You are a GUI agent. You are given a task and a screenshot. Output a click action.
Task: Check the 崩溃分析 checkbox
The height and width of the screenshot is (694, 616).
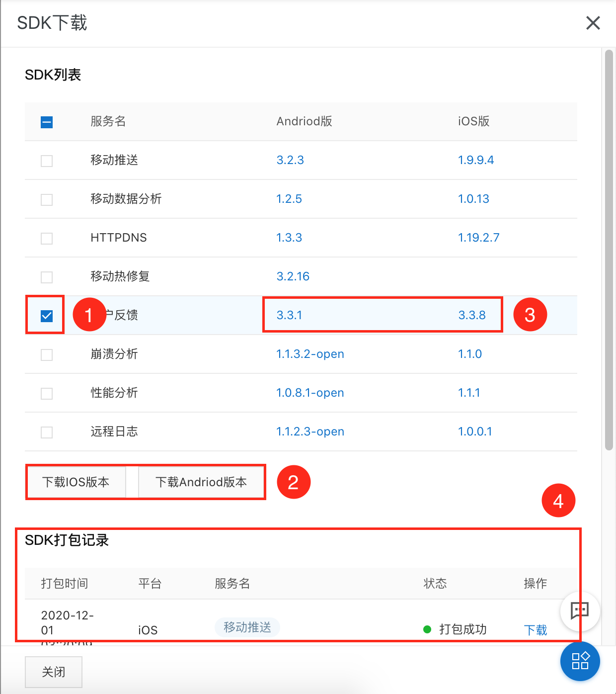point(47,354)
